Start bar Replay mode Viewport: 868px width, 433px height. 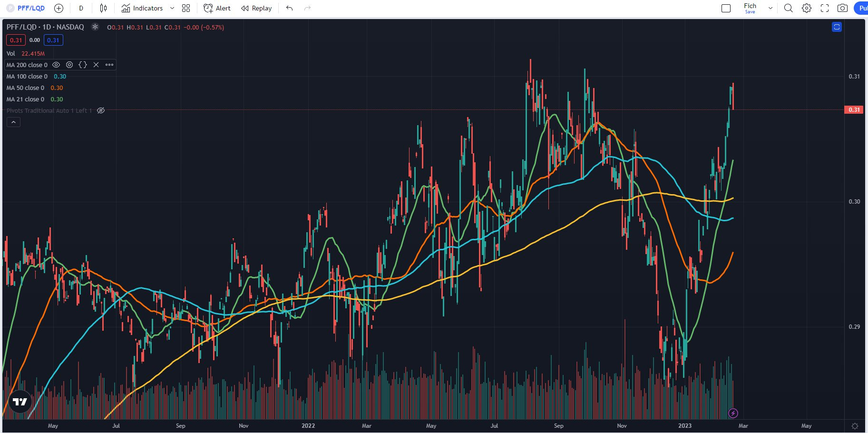click(256, 8)
